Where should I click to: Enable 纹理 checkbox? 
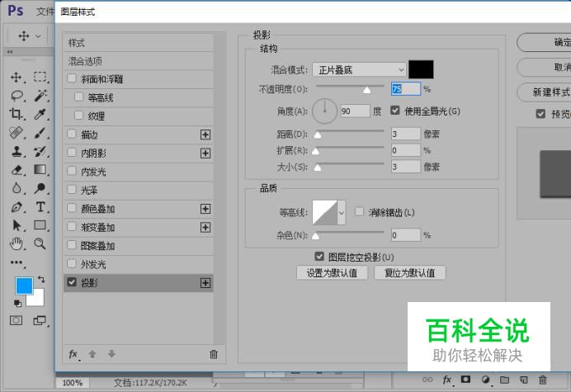[x=78, y=115]
